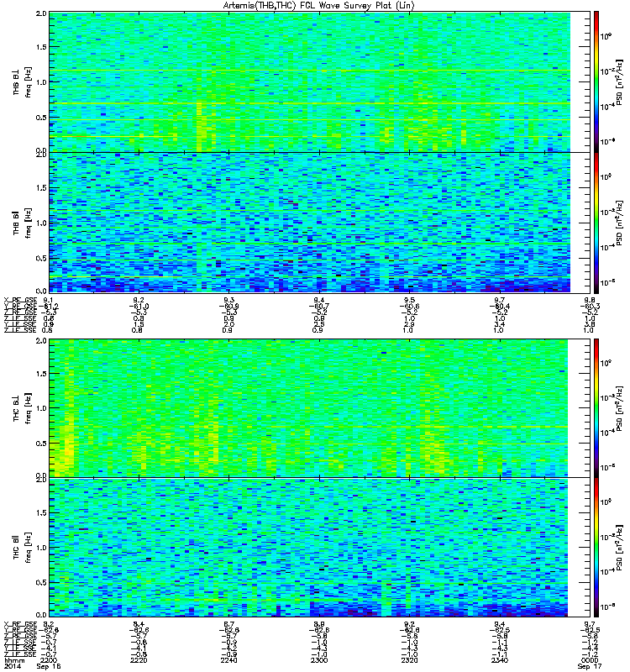
Task: Click the 10⁰ tick label on THC B⊥ color bar
Action: (606, 363)
